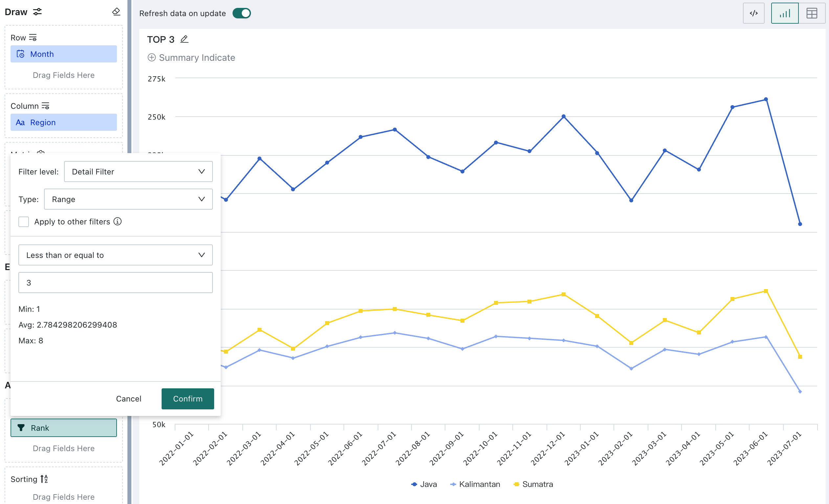Open the code view icon

point(754,13)
